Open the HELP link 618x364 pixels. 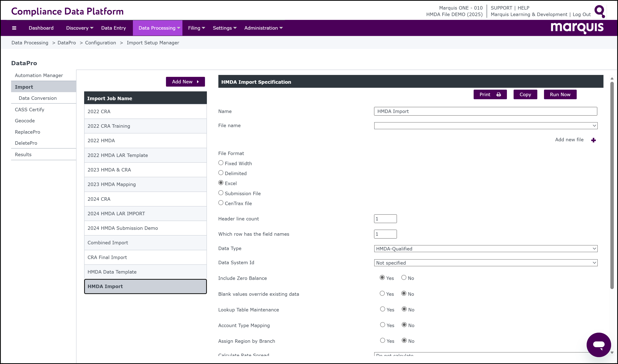point(523,8)
